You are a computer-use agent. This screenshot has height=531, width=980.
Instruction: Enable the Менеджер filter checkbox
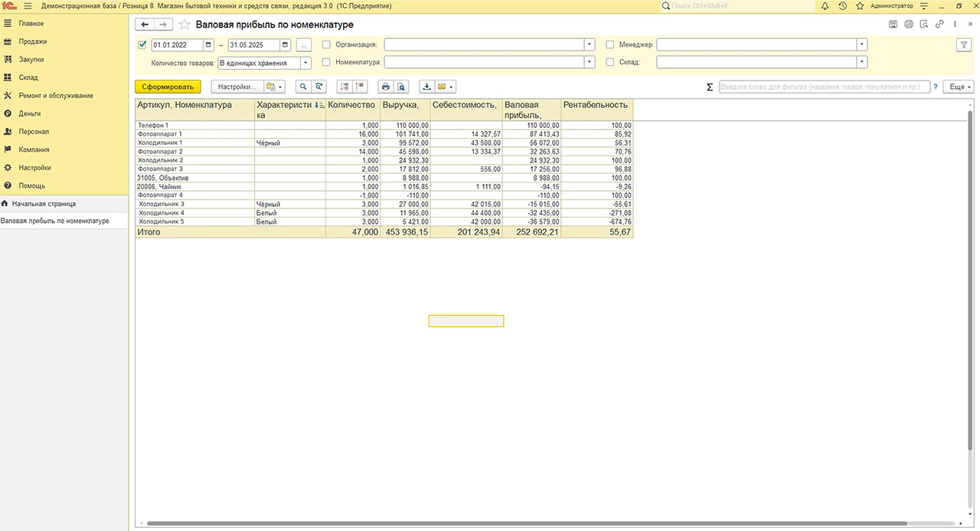[610, 44]
